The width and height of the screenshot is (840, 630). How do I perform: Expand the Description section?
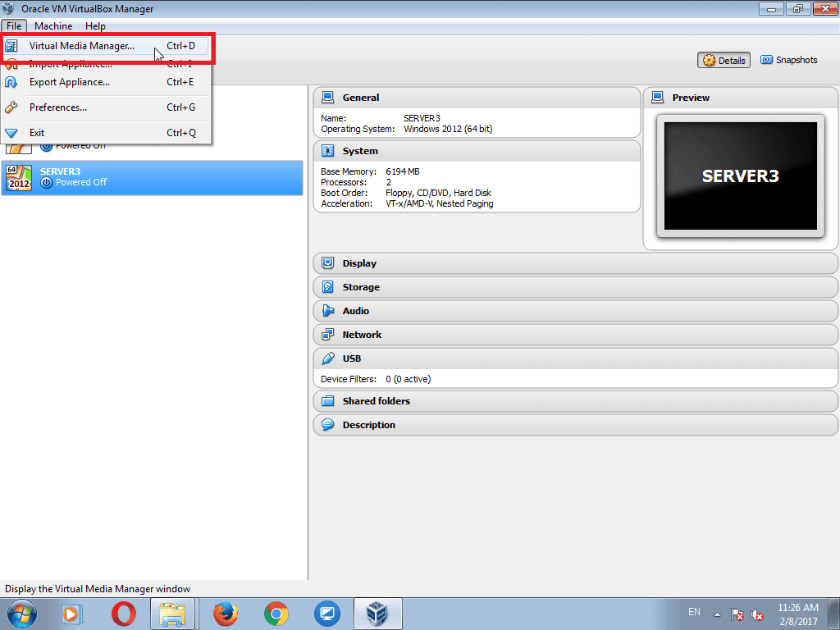pos(575,425)
